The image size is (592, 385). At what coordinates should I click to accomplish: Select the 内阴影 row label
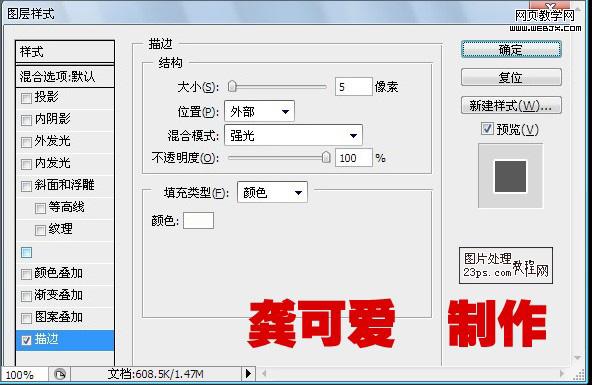pyautogui.click(x=52, y=119)
